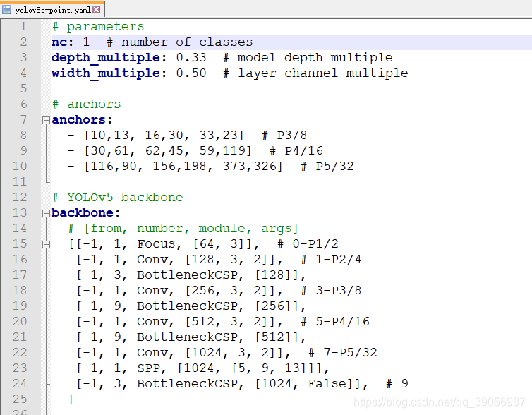The image size is (532, 415).
Task: Click line number 1 in the gutter
Action: [x=23, y=27]
